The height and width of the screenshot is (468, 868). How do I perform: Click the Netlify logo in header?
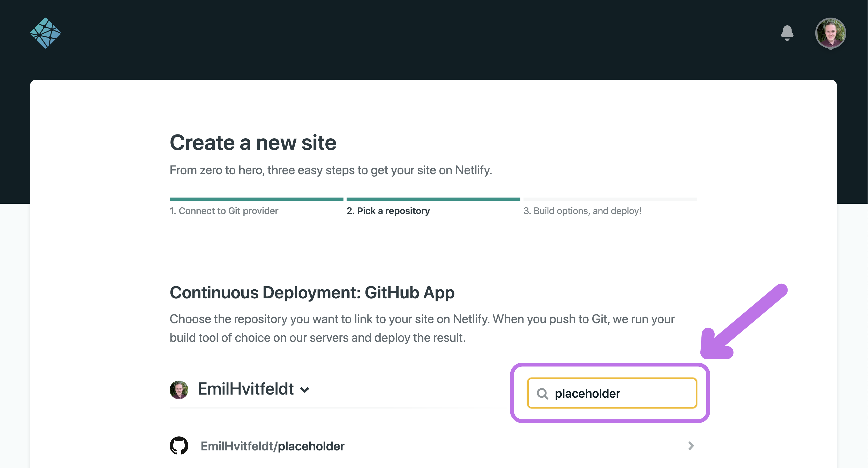pyautogui.click(x=46, y=33)
